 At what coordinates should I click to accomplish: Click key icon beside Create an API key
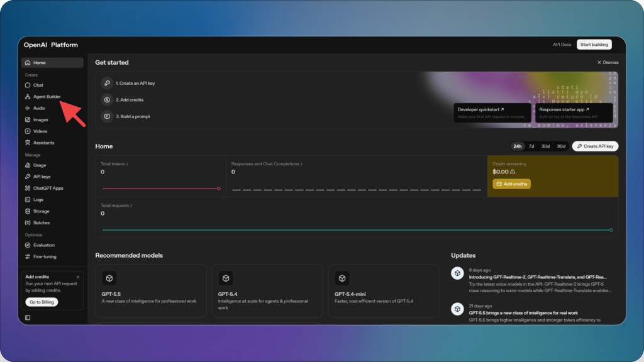[107, 83]
